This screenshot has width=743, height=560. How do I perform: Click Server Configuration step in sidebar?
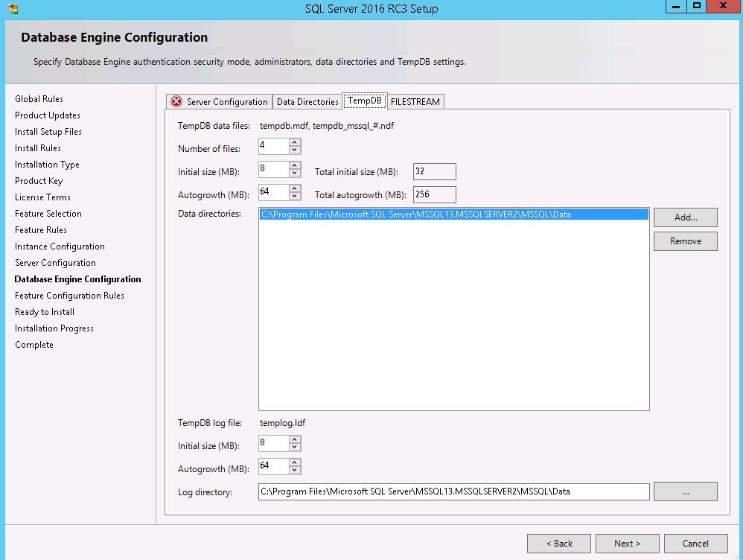coord(55,263)
